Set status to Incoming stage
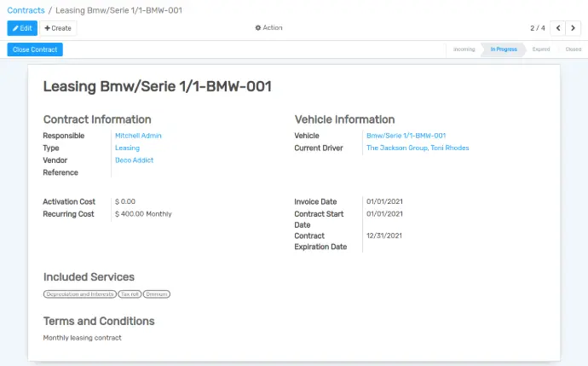 click(464, 49)
